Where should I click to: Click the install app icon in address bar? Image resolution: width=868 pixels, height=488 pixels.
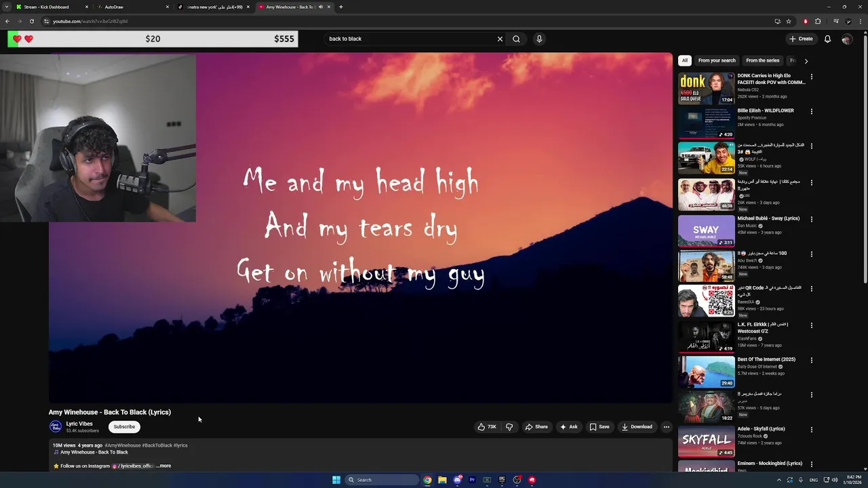click(777, 21)
